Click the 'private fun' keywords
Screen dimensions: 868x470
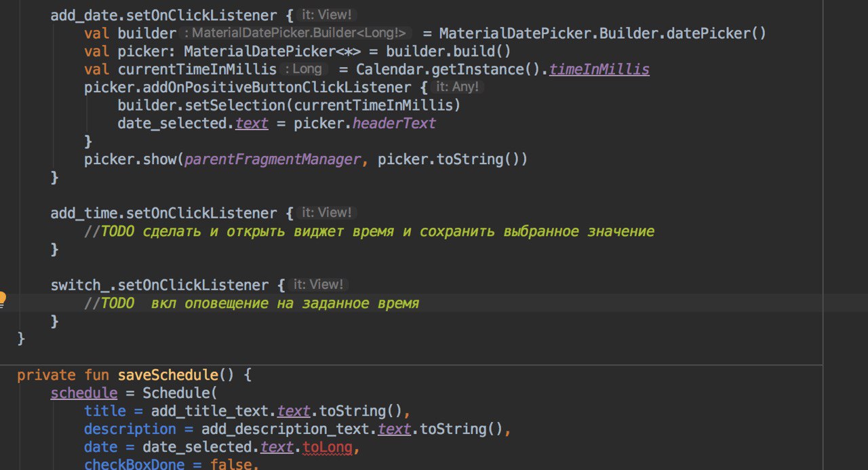[x=64, y=375]
